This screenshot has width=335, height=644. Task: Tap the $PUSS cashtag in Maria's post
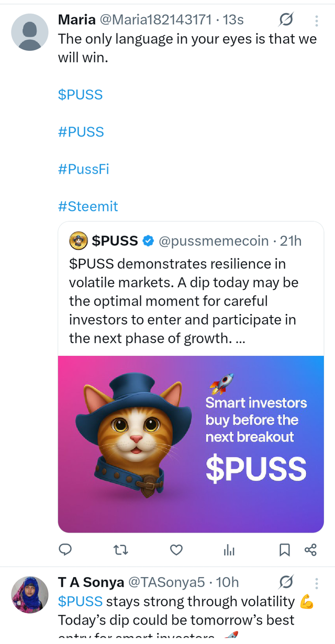80,95
